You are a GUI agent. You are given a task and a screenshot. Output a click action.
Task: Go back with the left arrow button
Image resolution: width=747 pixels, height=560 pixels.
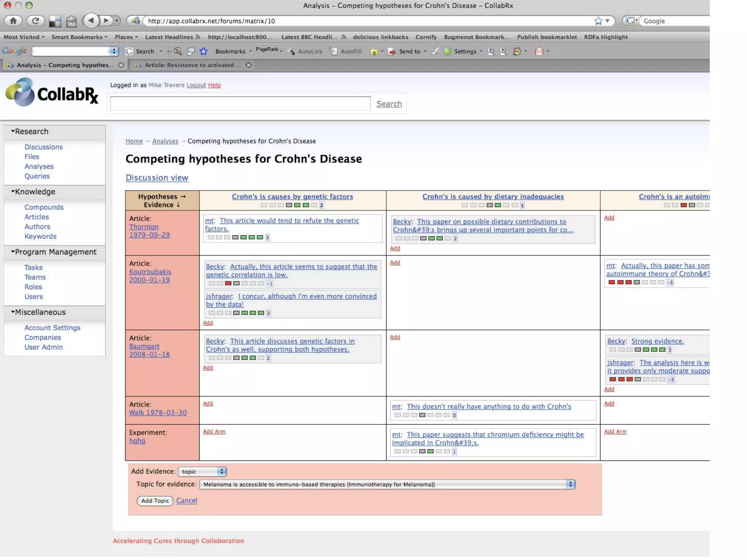[91, 21]
